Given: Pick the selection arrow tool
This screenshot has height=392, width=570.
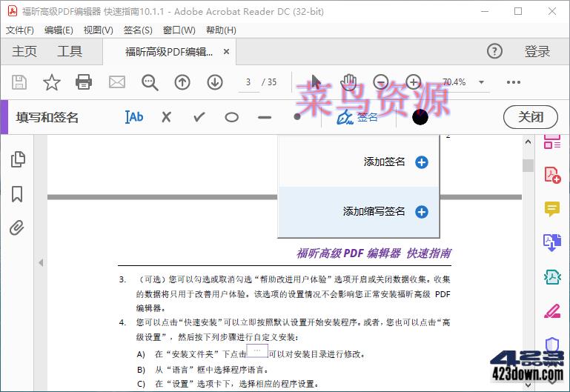Looking at the screenshot, I should (316, 82).
